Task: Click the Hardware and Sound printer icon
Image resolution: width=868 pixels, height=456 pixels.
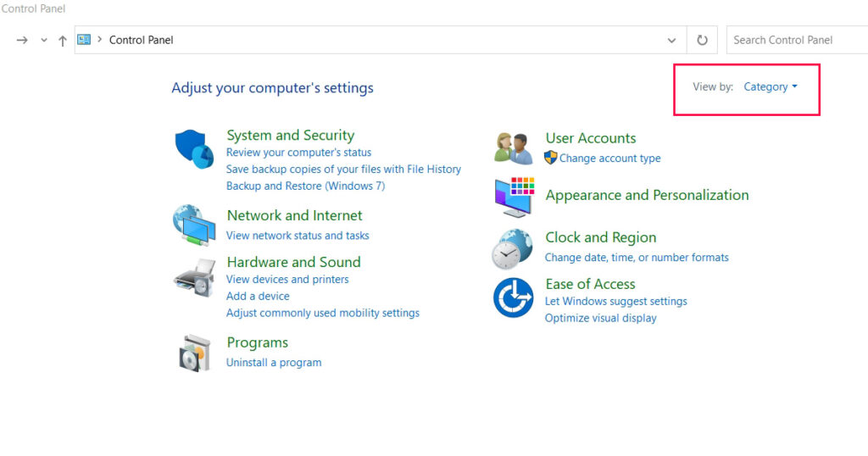Action: click(x=194, y=276)
